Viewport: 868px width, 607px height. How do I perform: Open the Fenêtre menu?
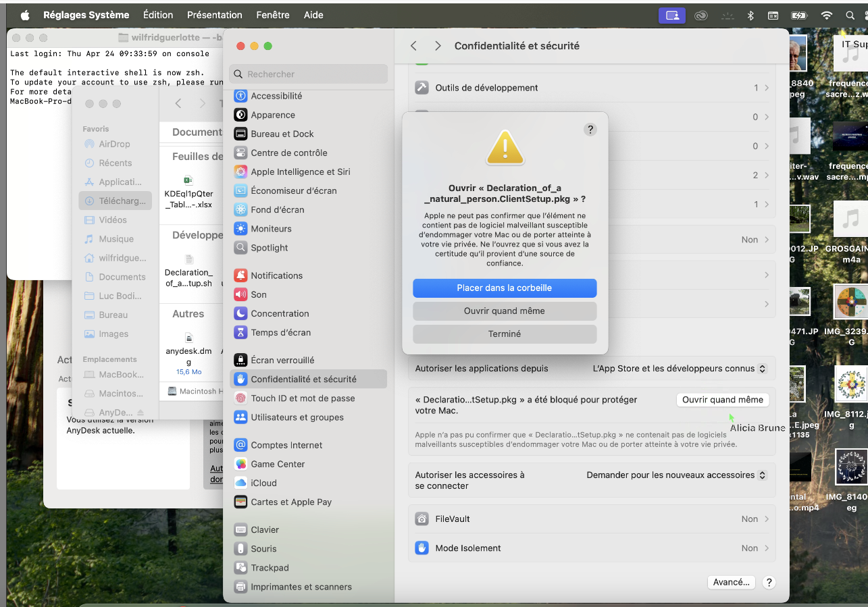click(274, 15)
